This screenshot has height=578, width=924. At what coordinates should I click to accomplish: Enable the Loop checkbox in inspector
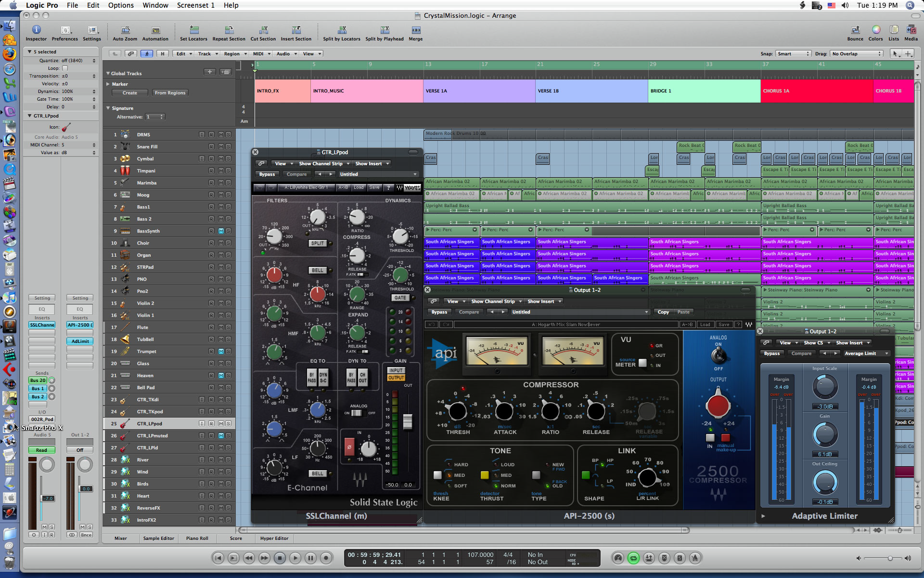65,68
